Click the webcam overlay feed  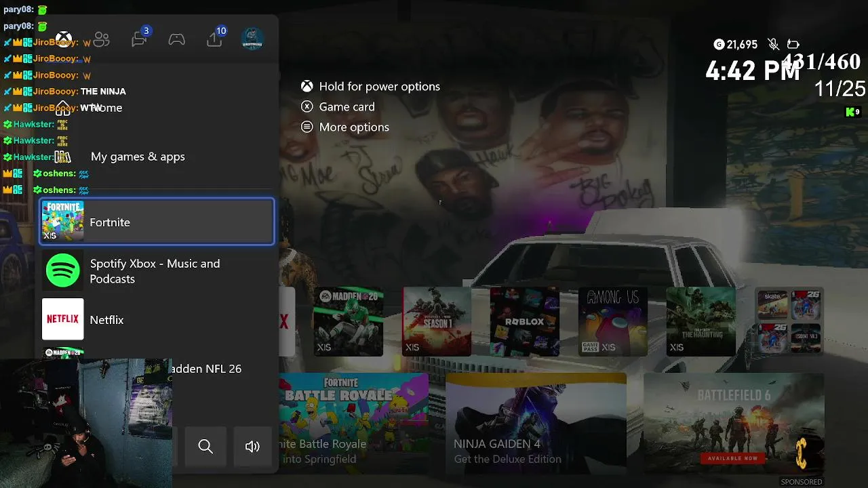tap(85, 424)
